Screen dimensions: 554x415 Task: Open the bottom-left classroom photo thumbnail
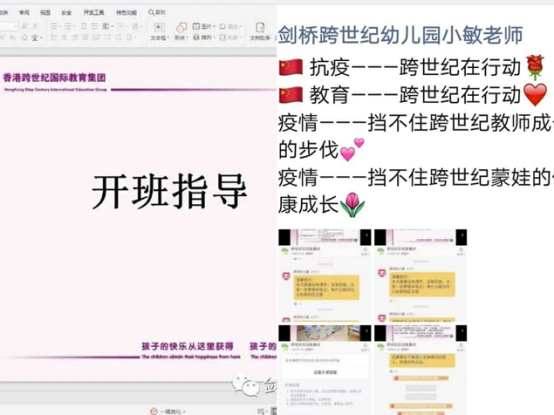pos(325,370)
